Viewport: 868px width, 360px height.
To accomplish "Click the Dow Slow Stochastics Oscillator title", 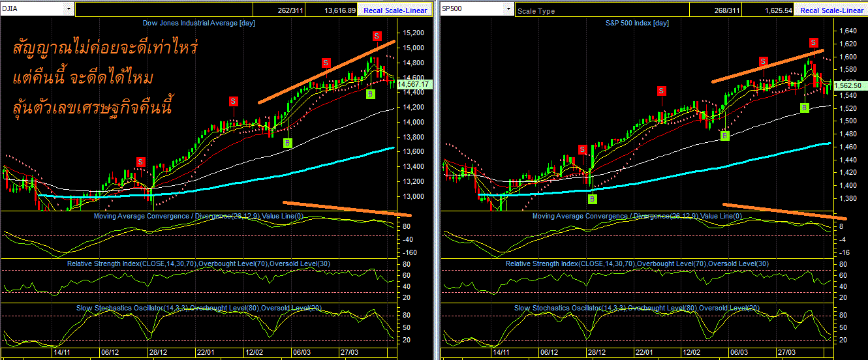I will [x=199, y=307].
